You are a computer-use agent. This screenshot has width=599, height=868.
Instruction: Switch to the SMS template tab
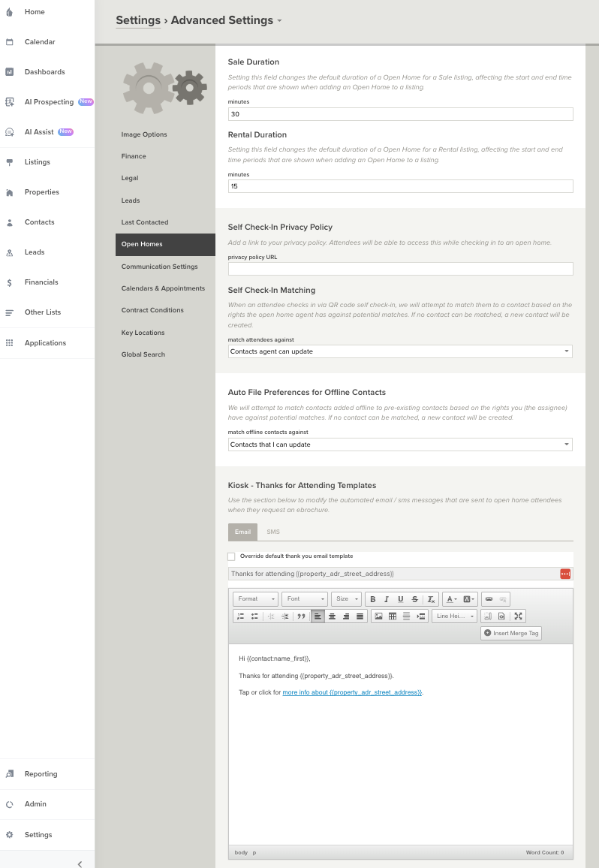273,532
